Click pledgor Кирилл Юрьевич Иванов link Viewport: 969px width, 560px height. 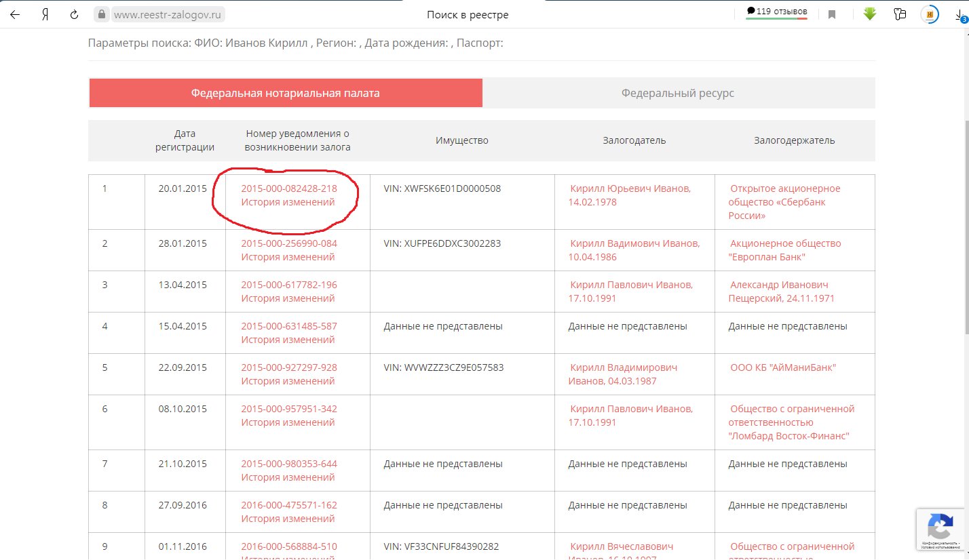point(630,188)
